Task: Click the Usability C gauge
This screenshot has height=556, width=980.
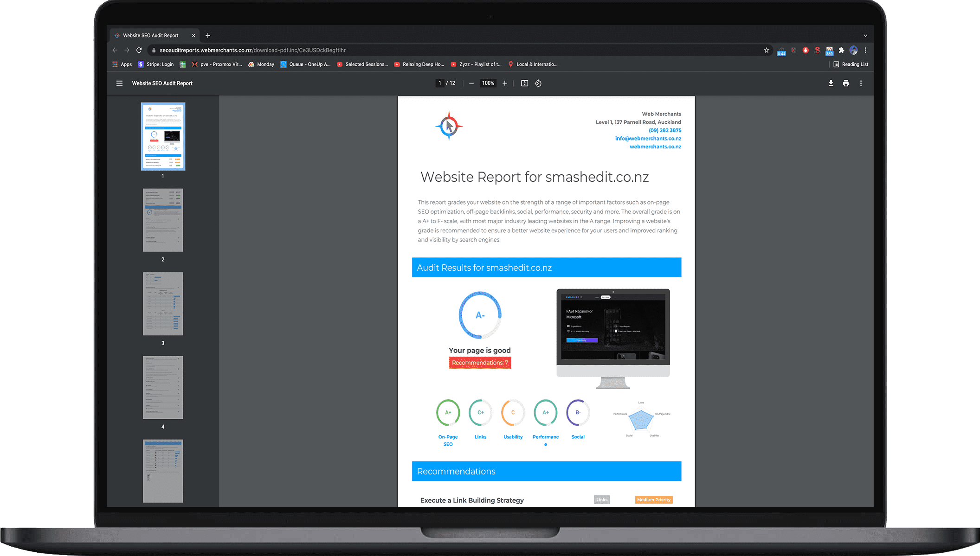Action: pyautogui.click(x=513, y=413)
